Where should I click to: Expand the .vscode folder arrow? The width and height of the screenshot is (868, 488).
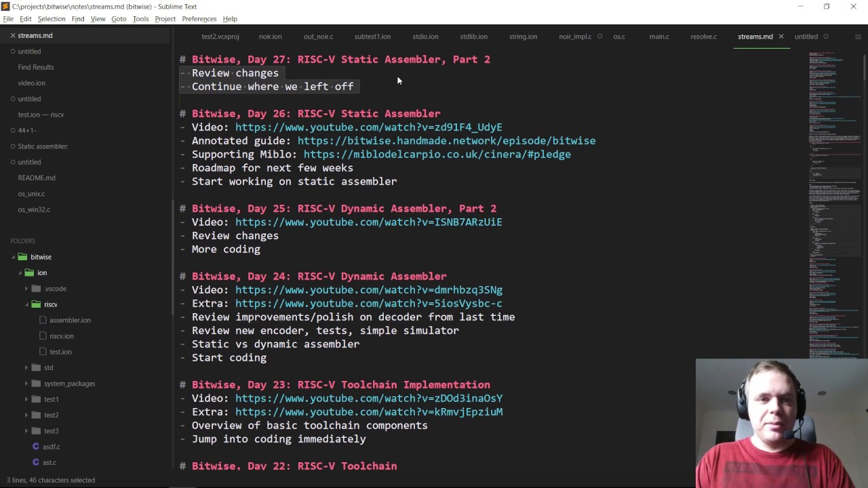(x=26, y=289)
